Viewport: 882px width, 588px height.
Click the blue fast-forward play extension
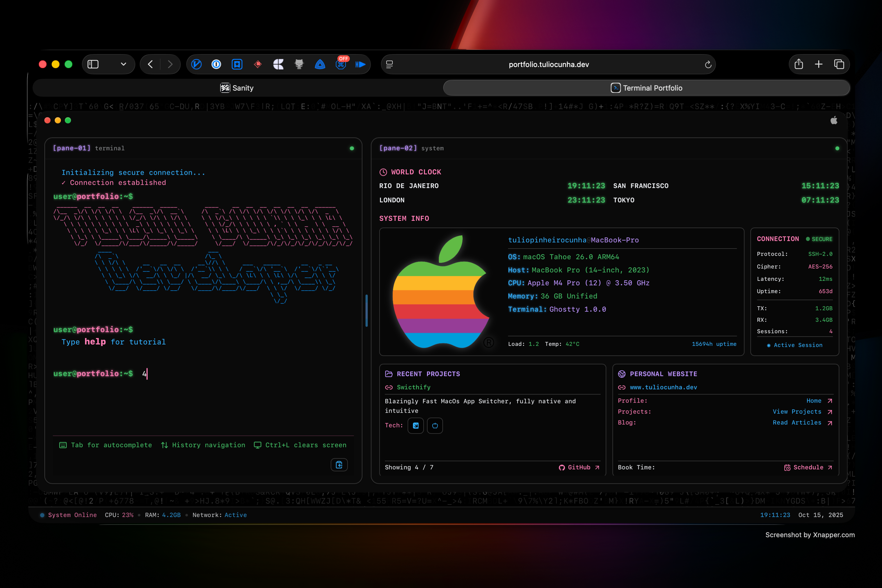(x=360, y=65)
